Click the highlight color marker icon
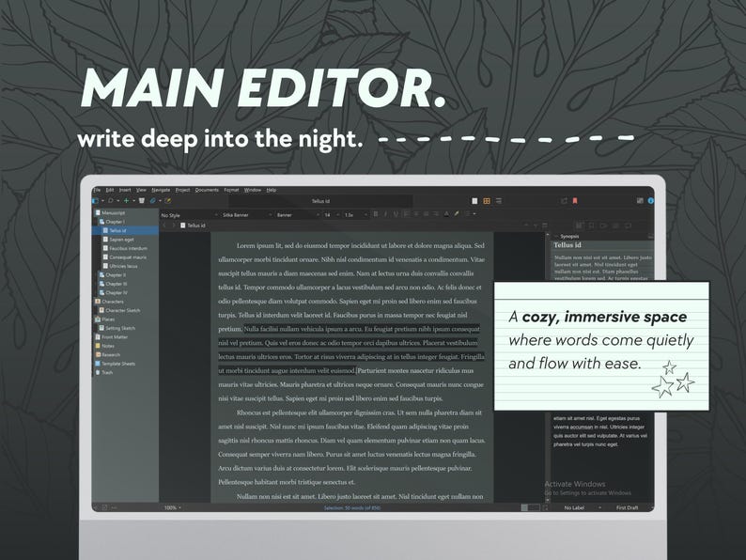This screenshot has width=746, height=560. click(457, 214)
